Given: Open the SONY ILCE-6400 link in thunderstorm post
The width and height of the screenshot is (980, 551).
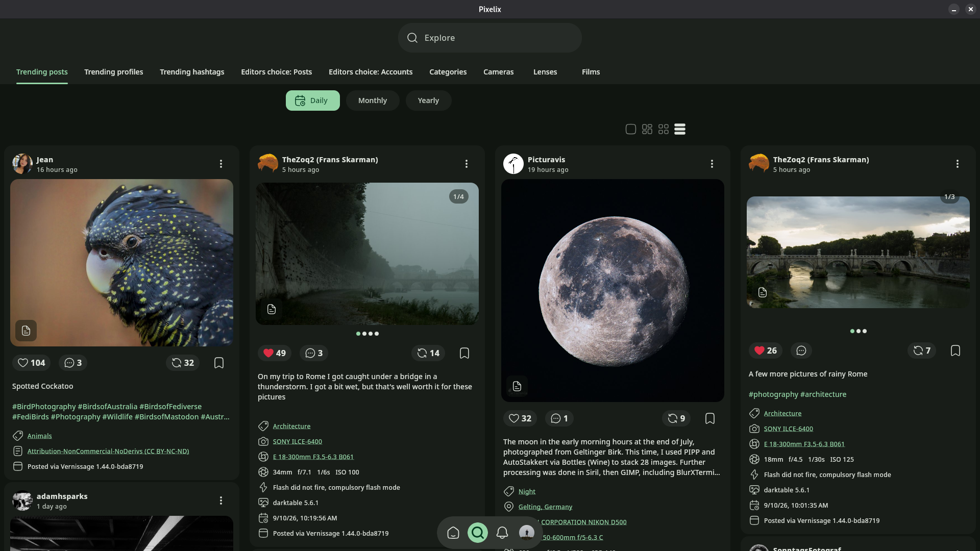Looking at the screenshot, I should [297, 442].
